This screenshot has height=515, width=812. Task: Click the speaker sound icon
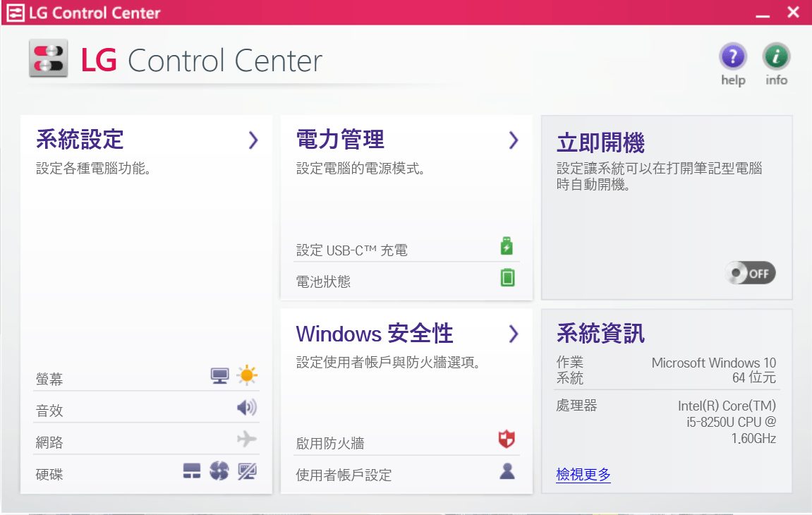[x=247, y=407]
